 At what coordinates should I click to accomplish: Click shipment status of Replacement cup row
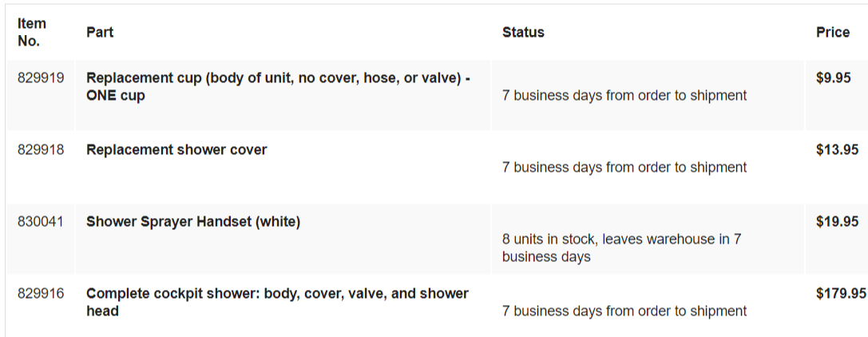(x=624, y=96)
